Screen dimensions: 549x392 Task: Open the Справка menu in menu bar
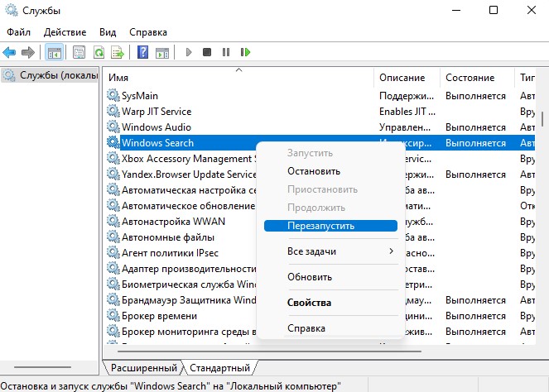(148, 32)
